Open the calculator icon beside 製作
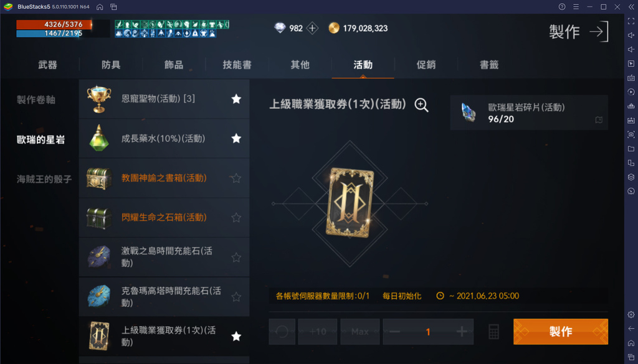The height and width of the screenshot is (364, 638). pyautogui.click(x=493, y=332)
